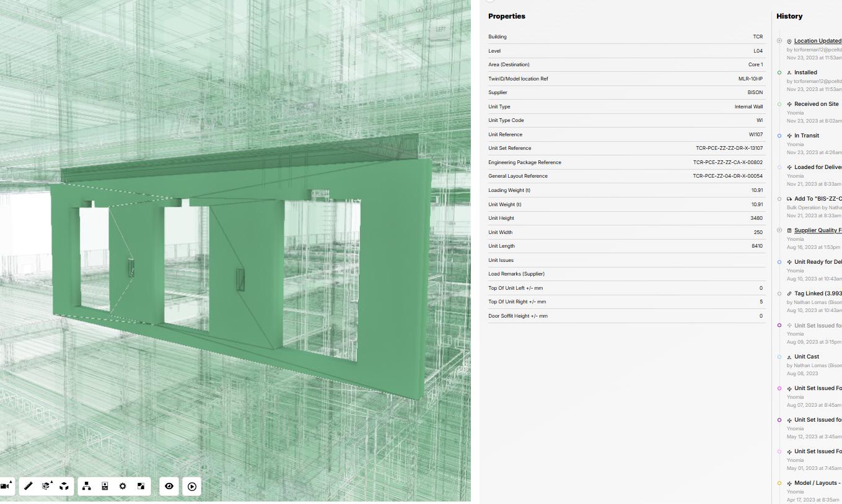Click Area value Core 1
This screenshot has height=504, width=842.
coord(755,64)
